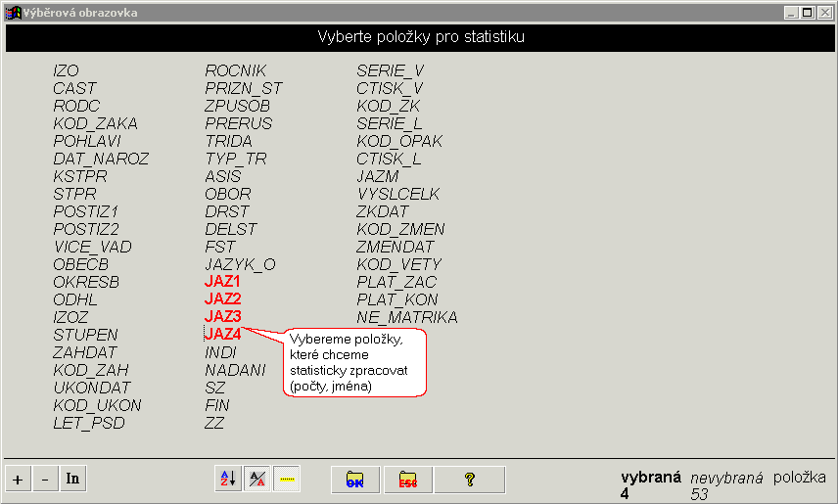
Task: Cancel with the ESC folder icon
Action: (408, 480)
